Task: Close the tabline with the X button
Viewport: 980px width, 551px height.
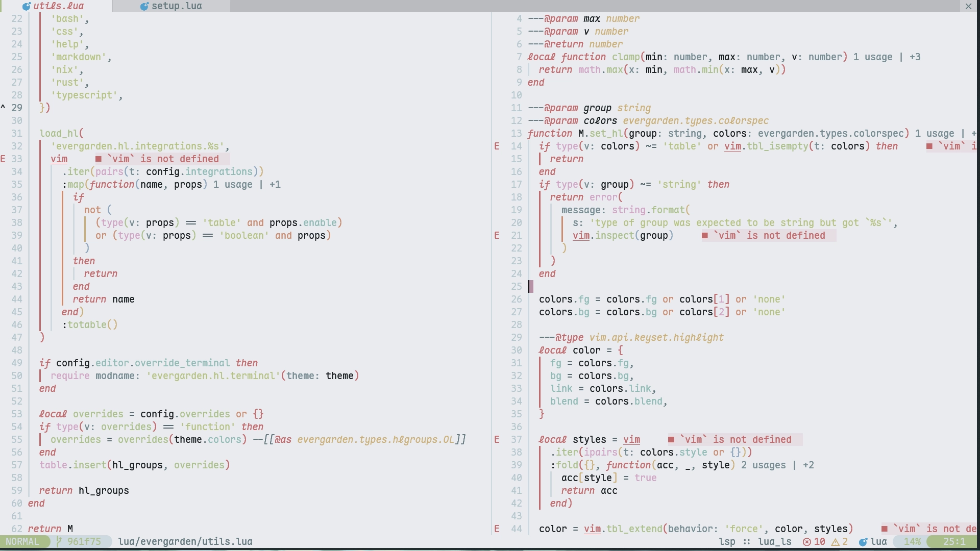Action: (968, 6)
